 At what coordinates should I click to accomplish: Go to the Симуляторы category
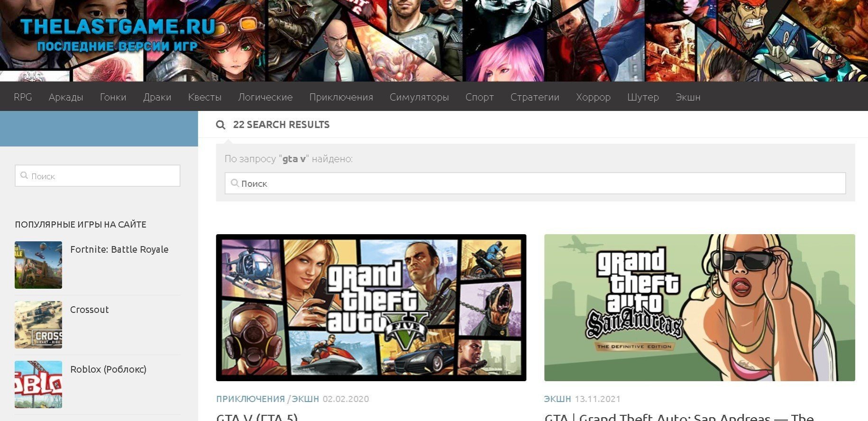(x=420, y=97)
